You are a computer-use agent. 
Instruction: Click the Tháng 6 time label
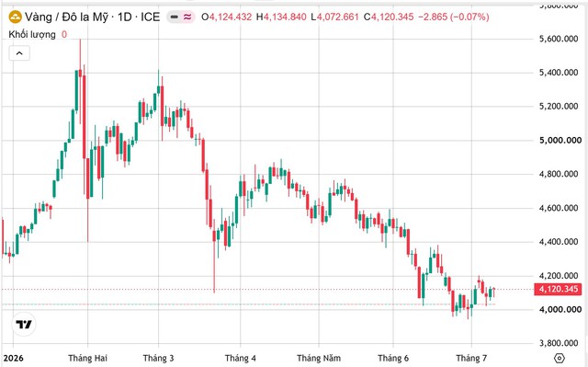tap(393, 358)
